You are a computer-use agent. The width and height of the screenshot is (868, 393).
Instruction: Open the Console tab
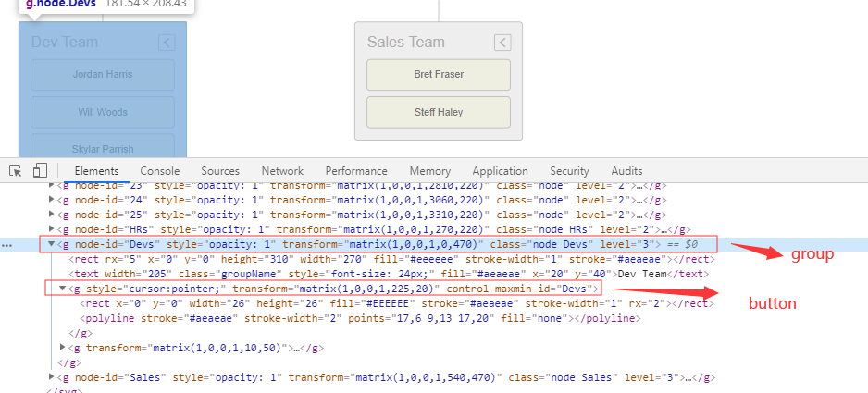pos(159,171)
